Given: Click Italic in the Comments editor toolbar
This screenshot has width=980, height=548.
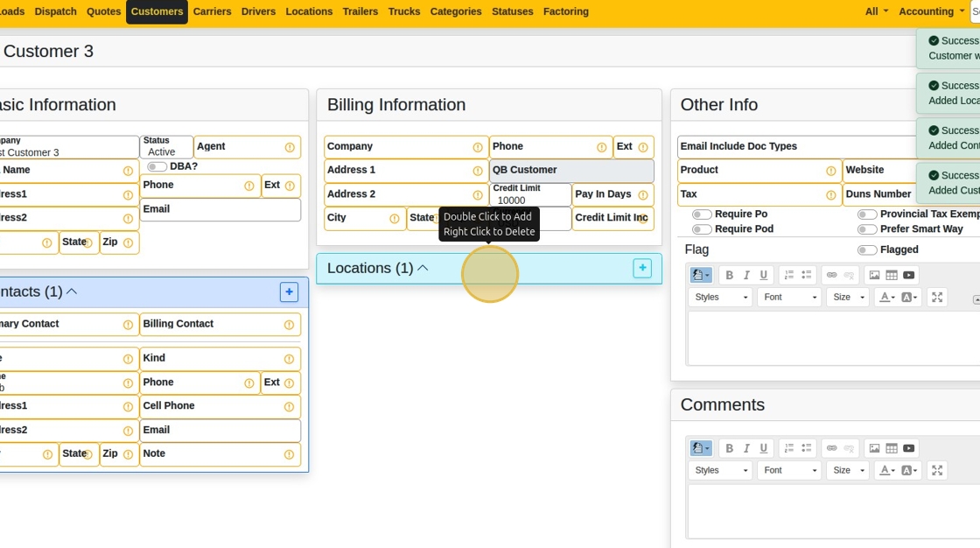Looking at the screenshot, I should point(746,448).
